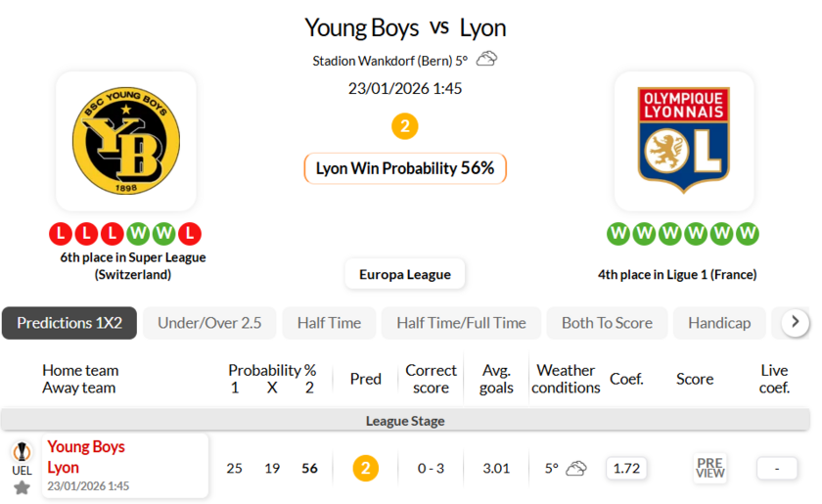The height and width of the screenshot is (504, 822).
Task: Open the Half Time/Full Time tab
Action: (x=461, y=323)
